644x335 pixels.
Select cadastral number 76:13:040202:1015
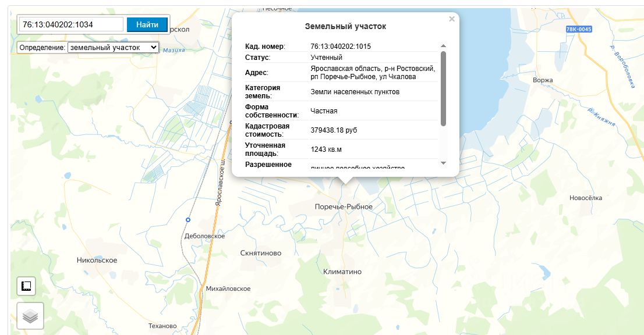click(341, 47)
